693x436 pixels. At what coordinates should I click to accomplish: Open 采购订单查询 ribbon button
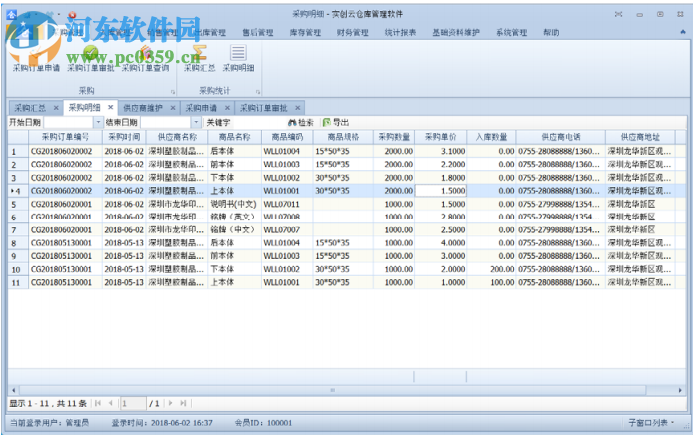pyautogui.click(x=145, y=57)
